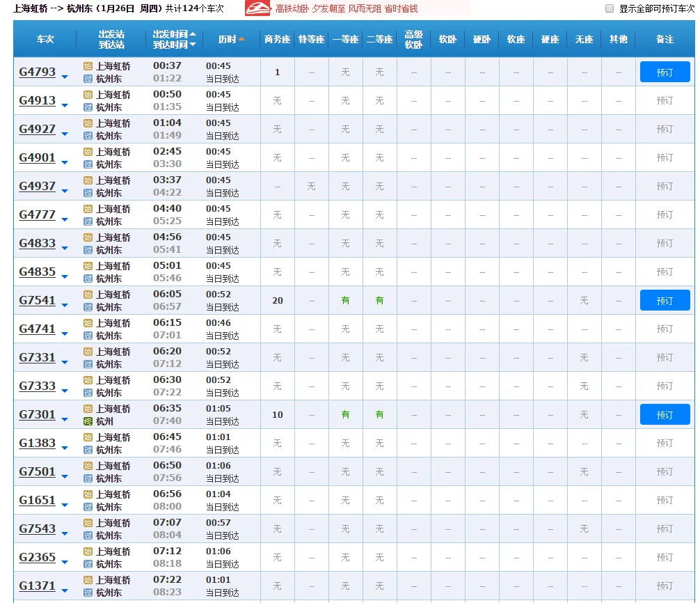Click the pass-through icon beside 杭州东 for G4913

pos(88,107)
